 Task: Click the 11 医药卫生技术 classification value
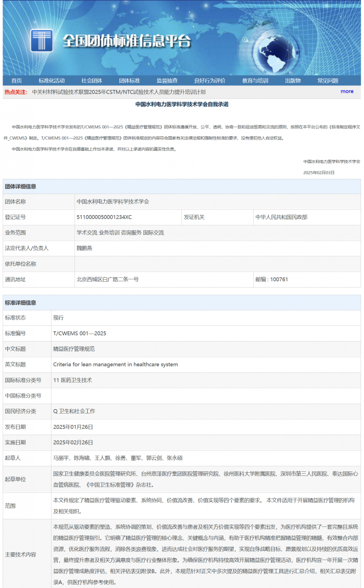click(73, 380)
